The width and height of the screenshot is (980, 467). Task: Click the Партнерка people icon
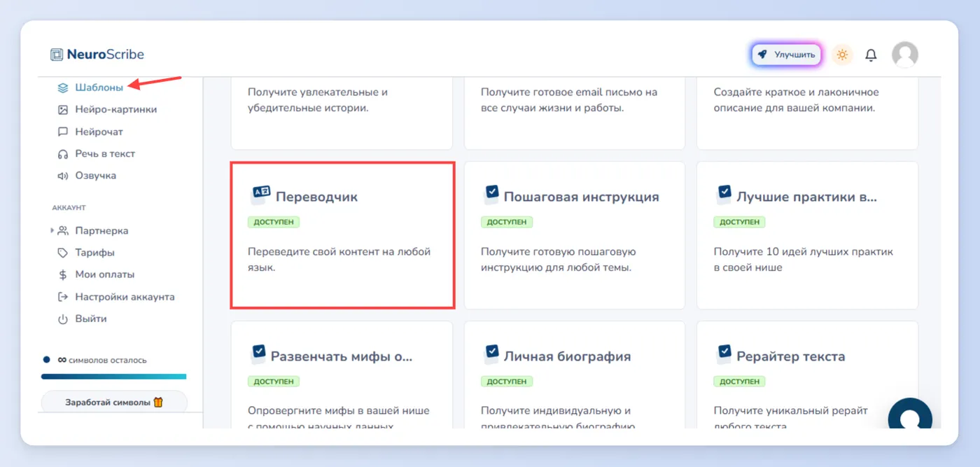[63, 230]
